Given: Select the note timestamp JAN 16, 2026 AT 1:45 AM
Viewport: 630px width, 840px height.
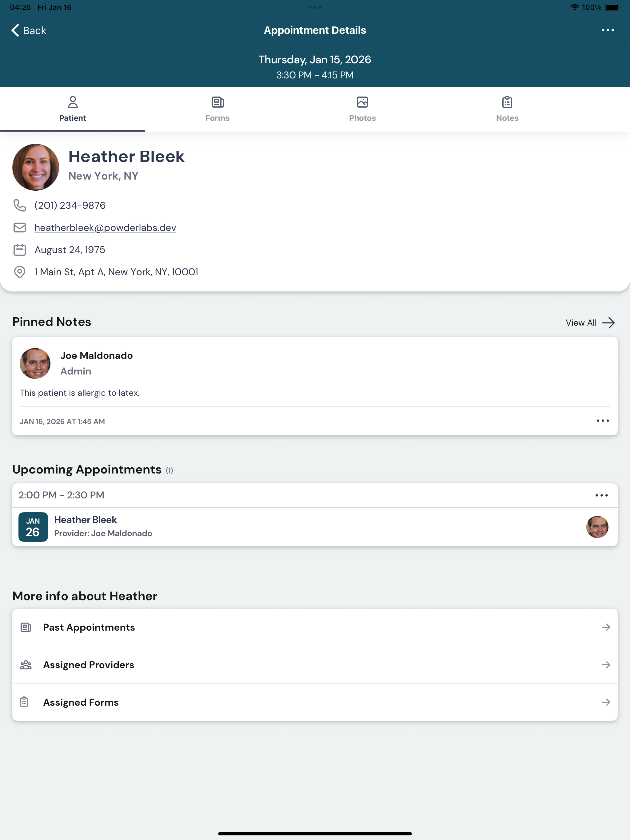Looking at the screenshot, I should pyautogui.click(x=62, y=422).
